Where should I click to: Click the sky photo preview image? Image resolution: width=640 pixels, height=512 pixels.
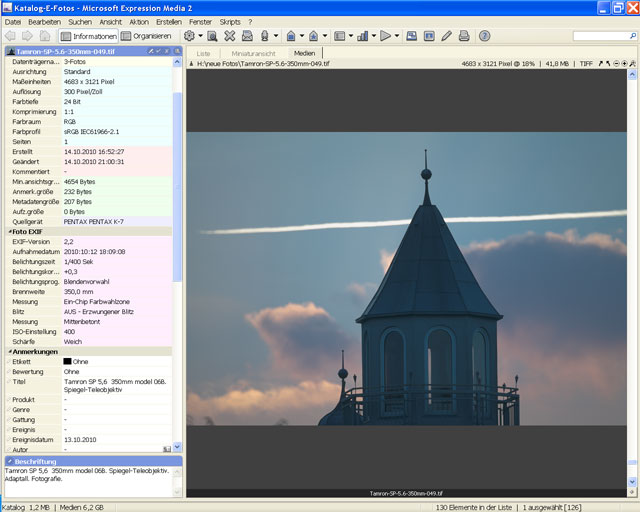click(x=406, y=278)
